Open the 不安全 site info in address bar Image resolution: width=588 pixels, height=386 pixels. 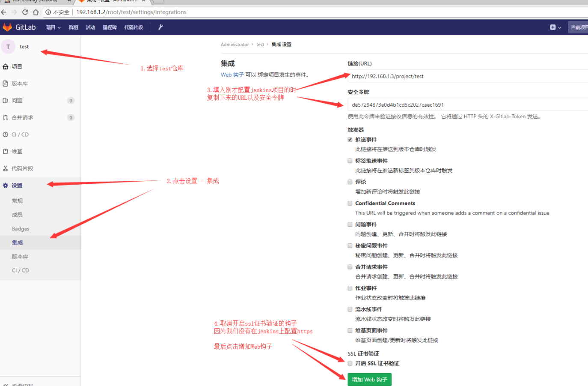coord(58,12)
